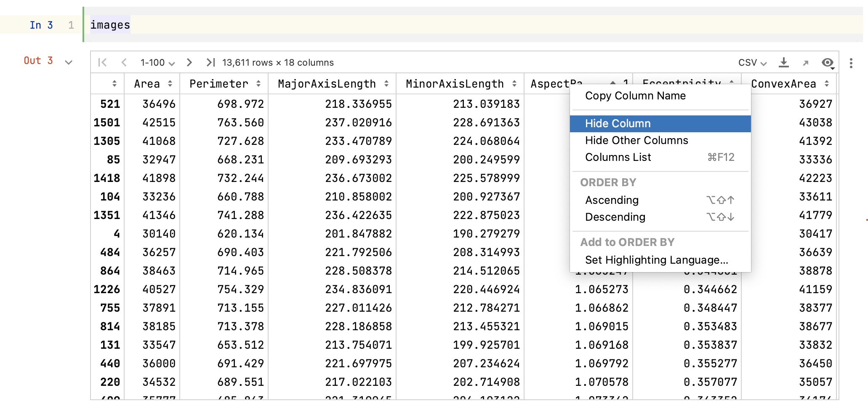
Task: Click the '13,611 rows × 18 columns' label
Action: pos(278,63)
